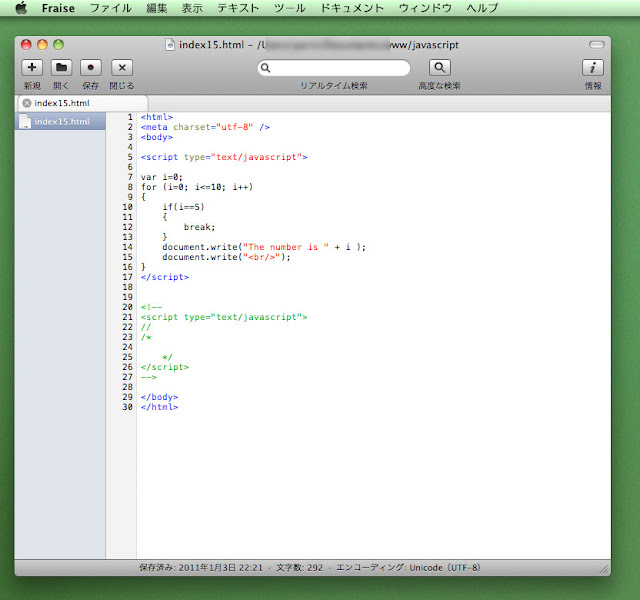Open the 編集 menu
Image resolution: width=640 pixels, height=600 pixels.
click(x=157, y=8)
